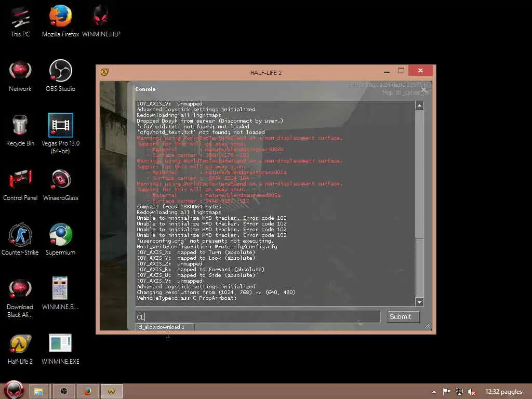Open Action Center flag icon
The image size is (532, 399).
click(x=446, y=392)
